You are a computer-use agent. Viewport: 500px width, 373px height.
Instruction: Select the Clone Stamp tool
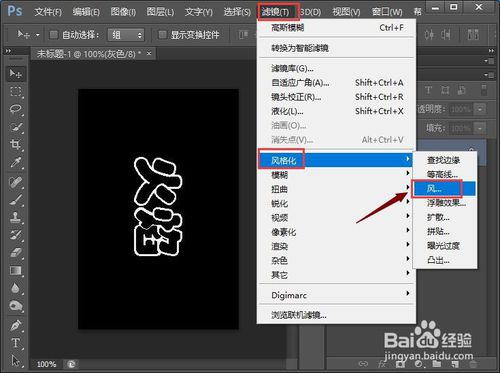click(x=15, y=217)
